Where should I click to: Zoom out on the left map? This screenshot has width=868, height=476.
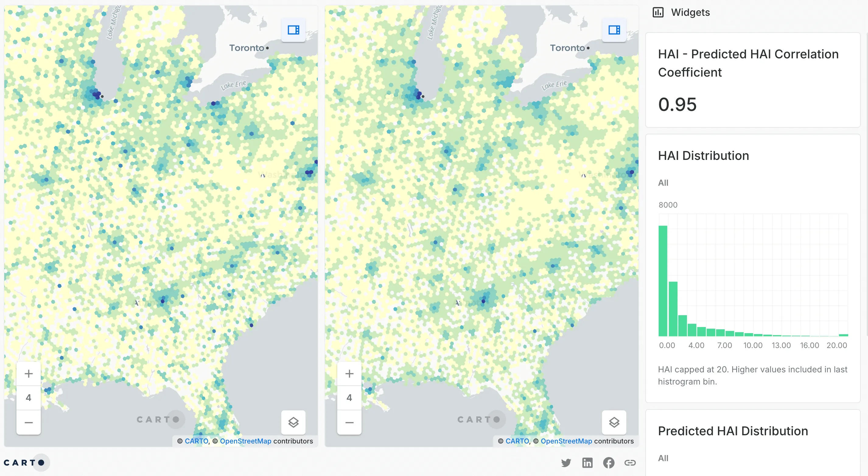click(x=29, y=422)
